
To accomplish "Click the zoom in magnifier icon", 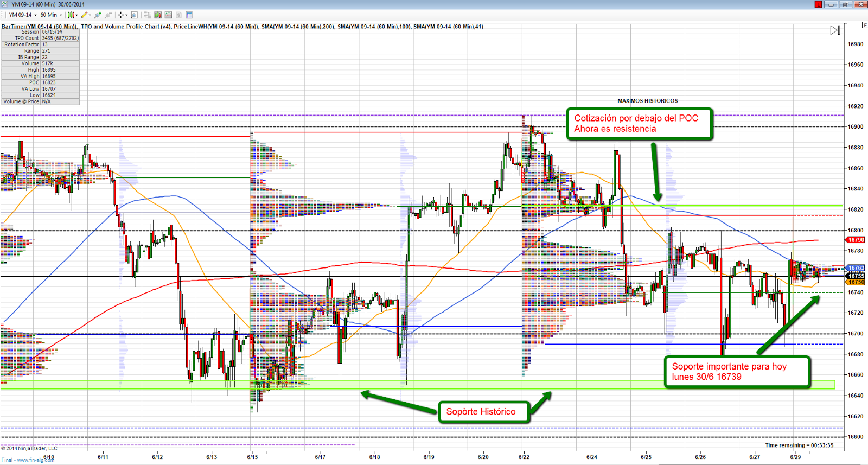I will (x=98, y=15).
